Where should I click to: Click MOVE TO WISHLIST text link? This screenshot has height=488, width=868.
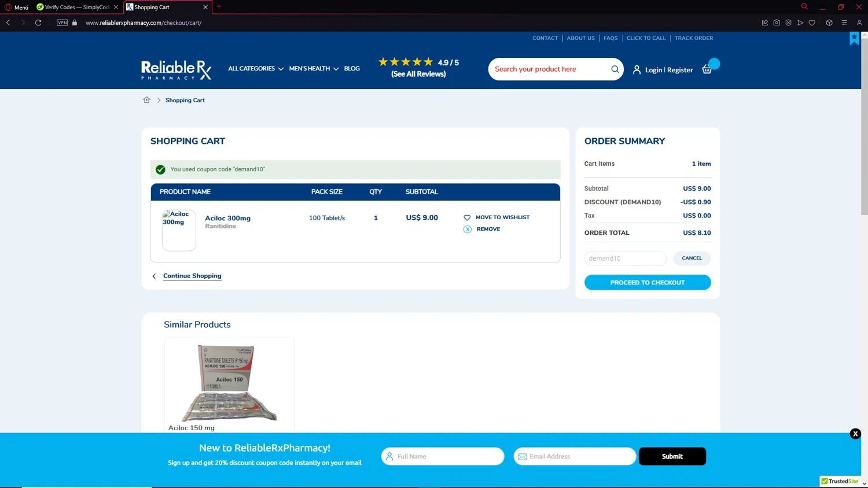[502, 217]
